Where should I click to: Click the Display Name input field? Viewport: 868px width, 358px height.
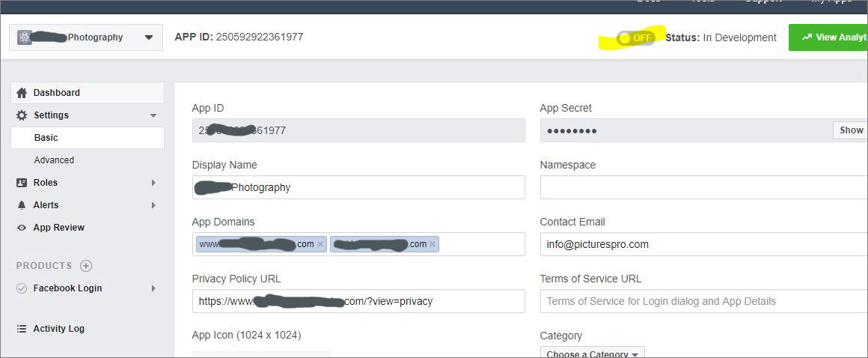358,187
